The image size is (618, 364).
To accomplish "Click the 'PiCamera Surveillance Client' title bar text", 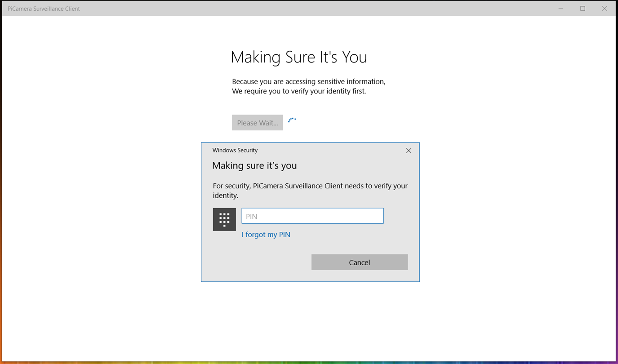I will point(44,9).
